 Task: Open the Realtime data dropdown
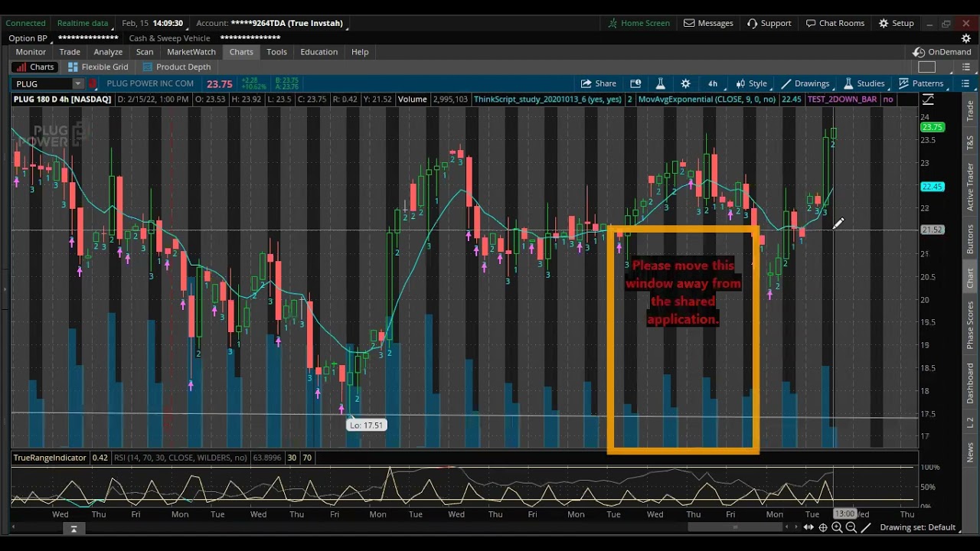pos(84,23)
